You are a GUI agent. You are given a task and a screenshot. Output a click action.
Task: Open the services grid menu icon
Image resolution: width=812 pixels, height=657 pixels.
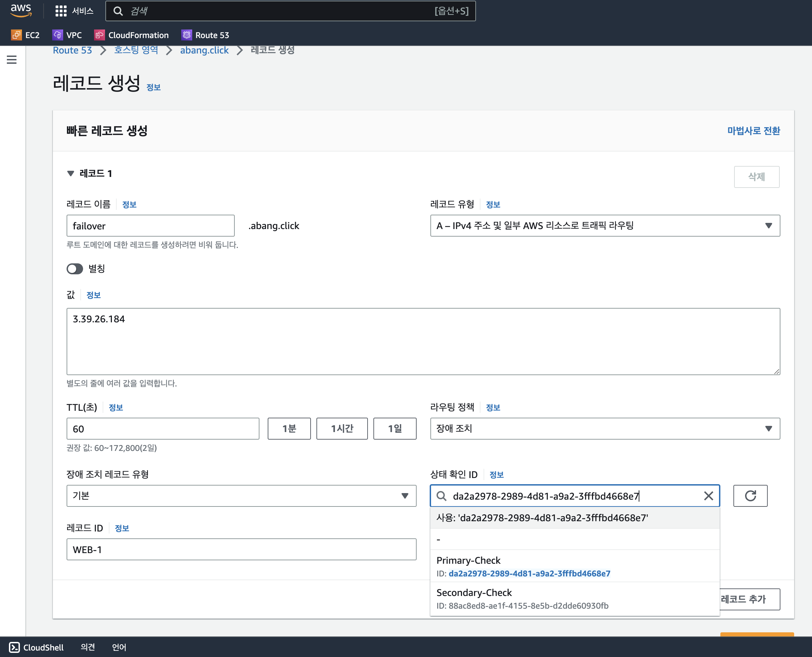pyautogui.click(x=61, y=11)
